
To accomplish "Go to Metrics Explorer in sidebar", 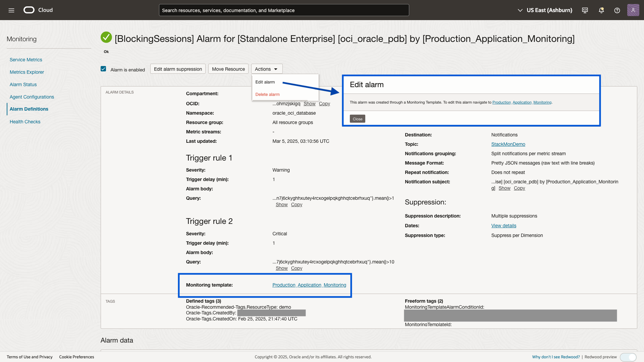I will (27, 72).
